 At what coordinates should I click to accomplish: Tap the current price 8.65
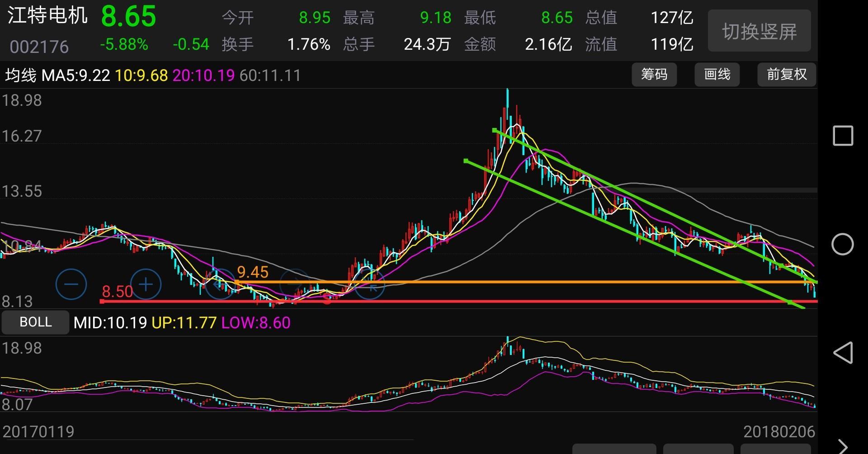pos(128,16)
